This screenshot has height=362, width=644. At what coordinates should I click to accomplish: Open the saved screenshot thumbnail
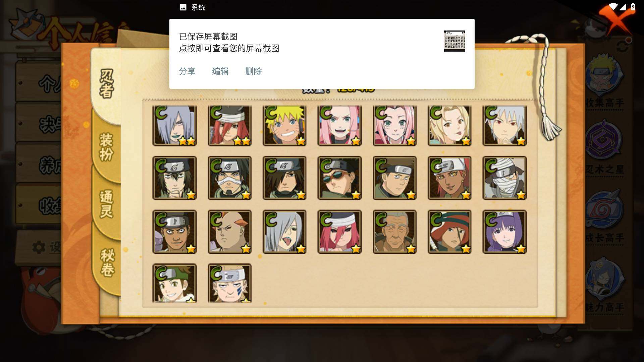454,41
